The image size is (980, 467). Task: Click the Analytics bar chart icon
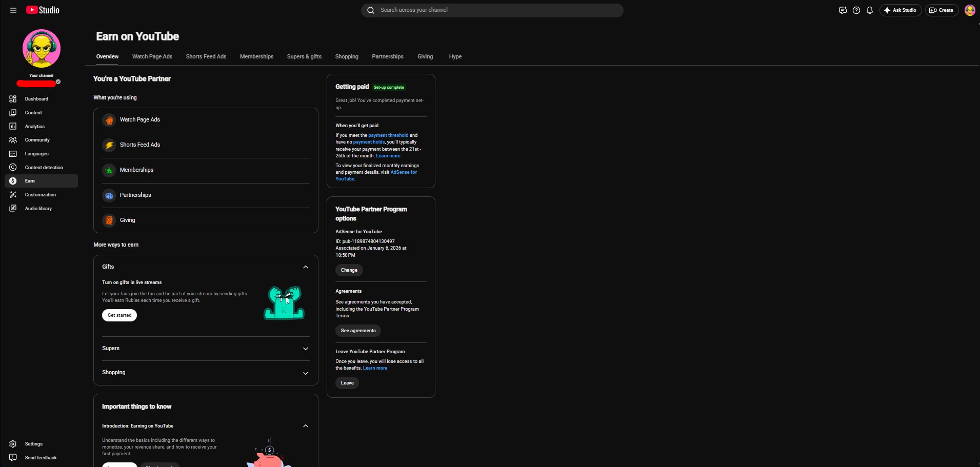(13, 126)
